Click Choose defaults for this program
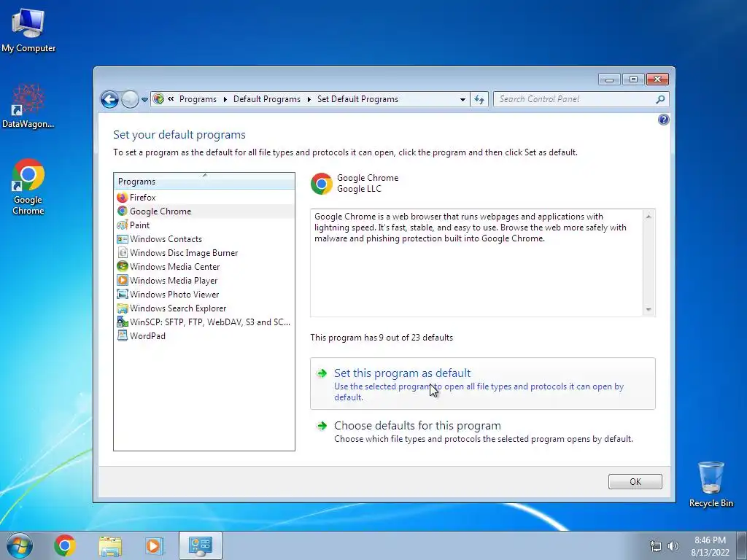 tap(483, 432)
